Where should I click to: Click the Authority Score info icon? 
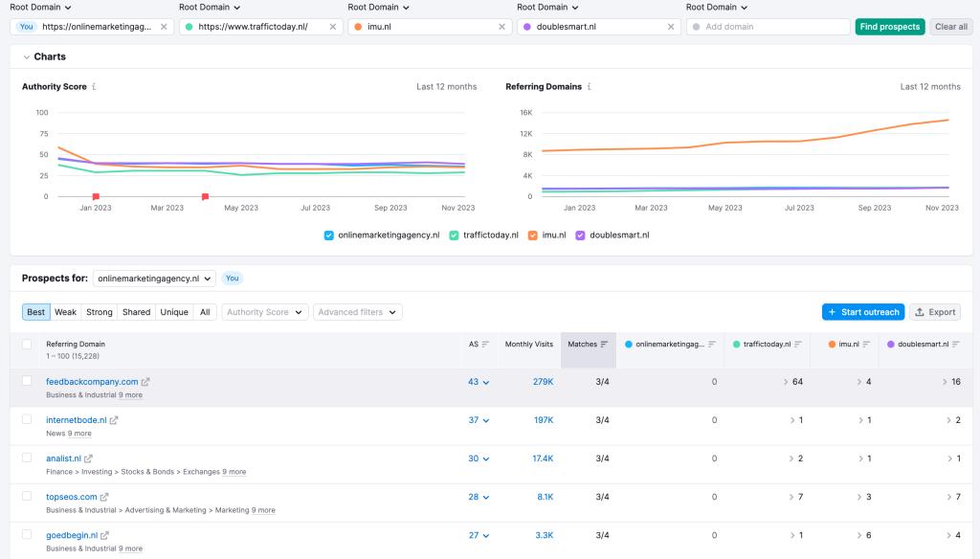[93, 86]
